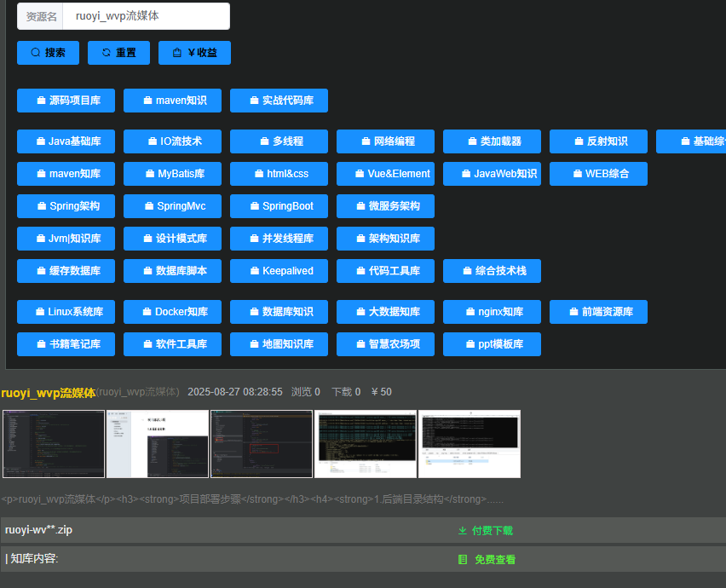Choose 书籍笔记库 category
Screen dimensions: 726x588
click(66, 344)
